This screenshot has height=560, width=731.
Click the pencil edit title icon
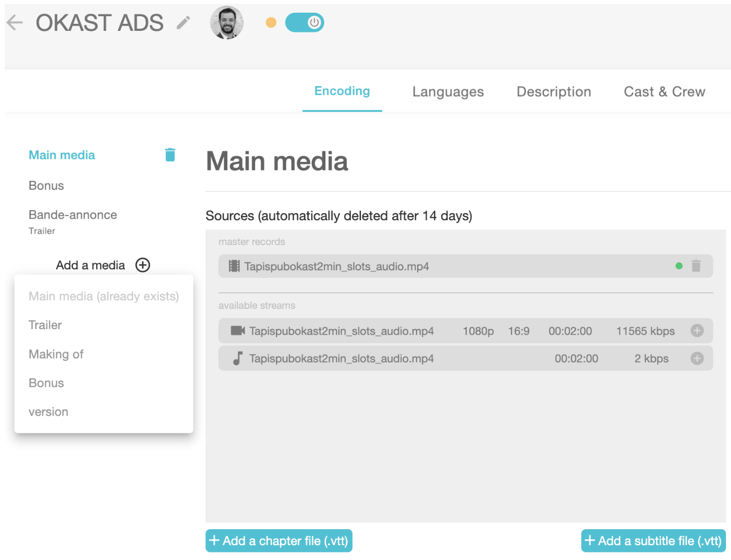click(x=183, y=23)
